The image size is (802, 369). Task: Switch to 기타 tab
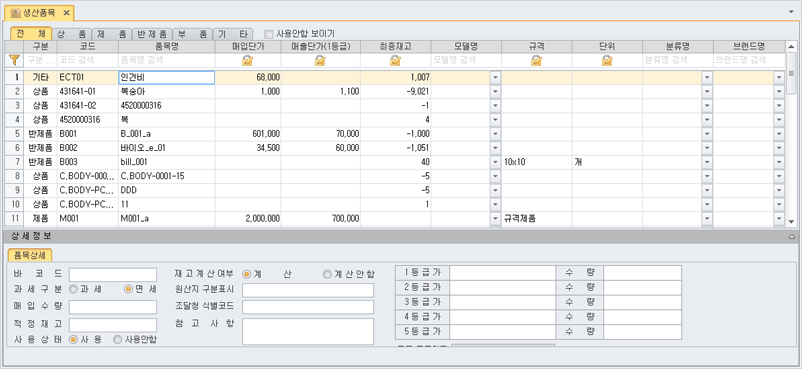(232, 34)
